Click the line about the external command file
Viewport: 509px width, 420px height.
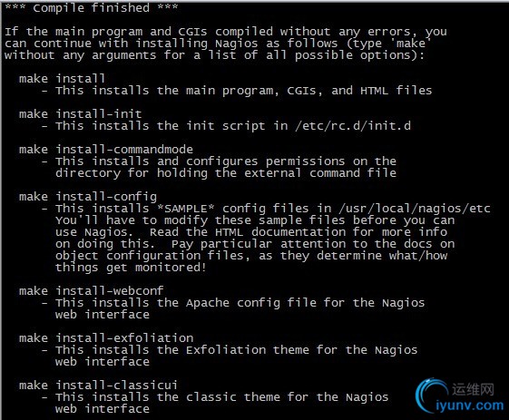pyautogui.click(x=226, y=173)
